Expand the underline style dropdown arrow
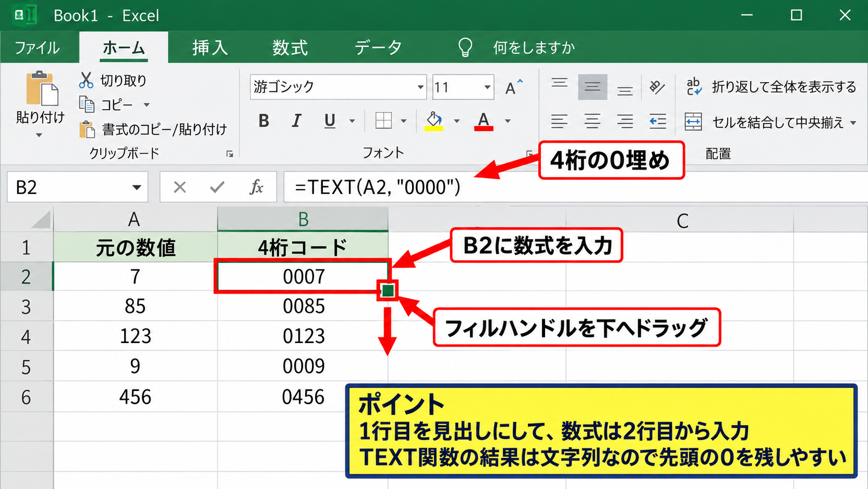Viewport: 868px width, 489px height. point(352,121)
